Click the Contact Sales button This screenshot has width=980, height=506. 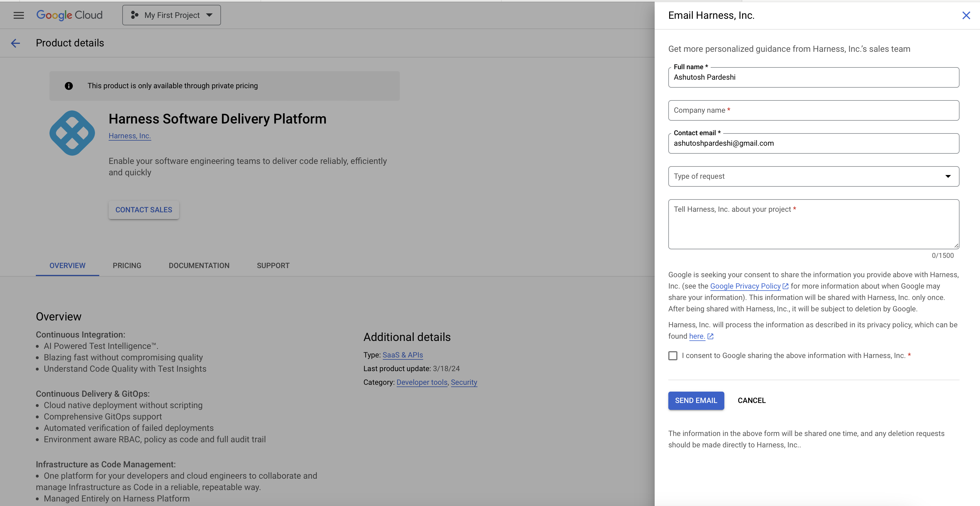click(143, 210)
